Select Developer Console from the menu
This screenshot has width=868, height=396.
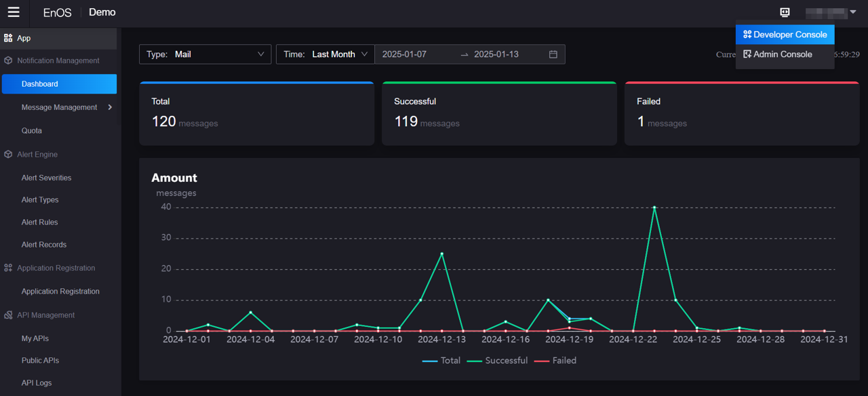pyautogui.click(x=785, y=35)
